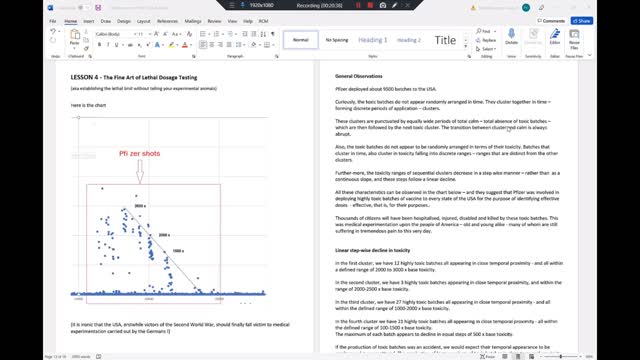Expand the Styles gallery
The width and height of the screenshot is (640, 360).
click(x=466, y=47)
